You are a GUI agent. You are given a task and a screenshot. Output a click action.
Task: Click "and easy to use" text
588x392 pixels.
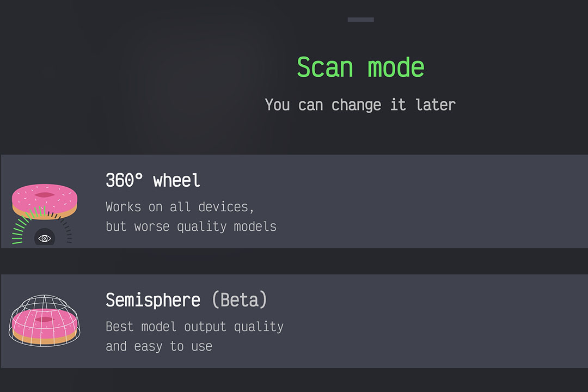[x=159, y=346]
